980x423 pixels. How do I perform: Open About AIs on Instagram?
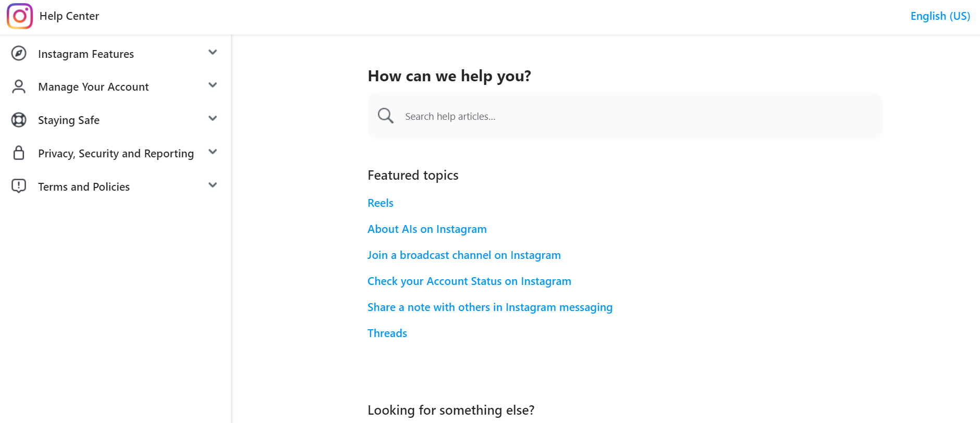point(427,229)
